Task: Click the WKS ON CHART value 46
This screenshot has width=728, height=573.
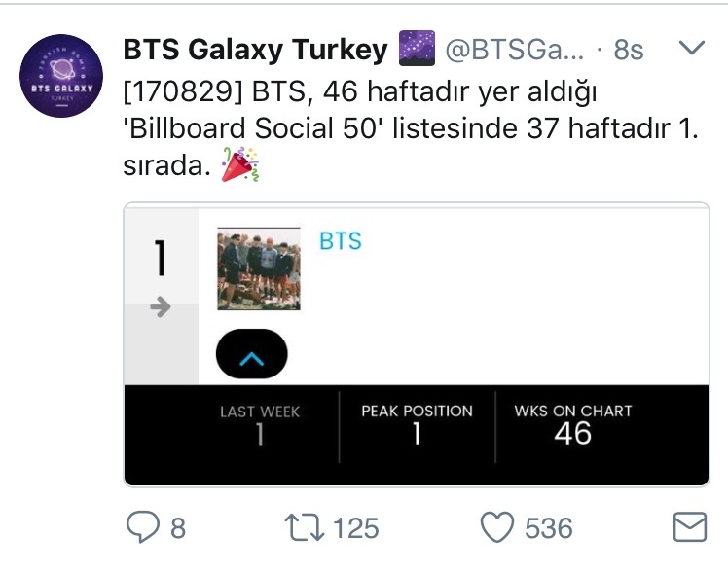Action: 572,434
